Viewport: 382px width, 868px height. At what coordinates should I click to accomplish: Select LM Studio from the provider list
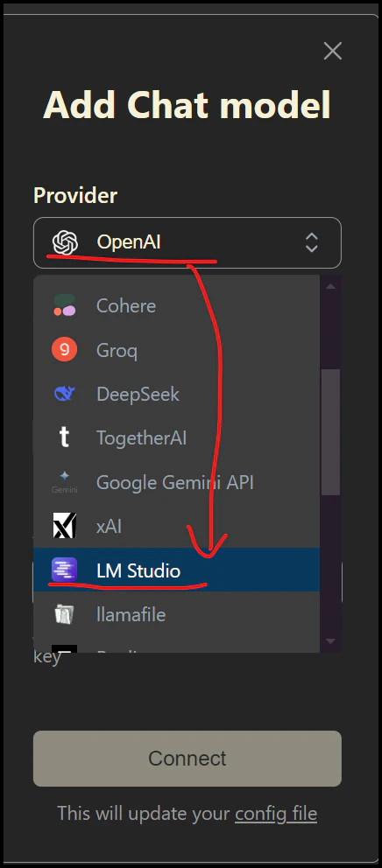point(176,570)
